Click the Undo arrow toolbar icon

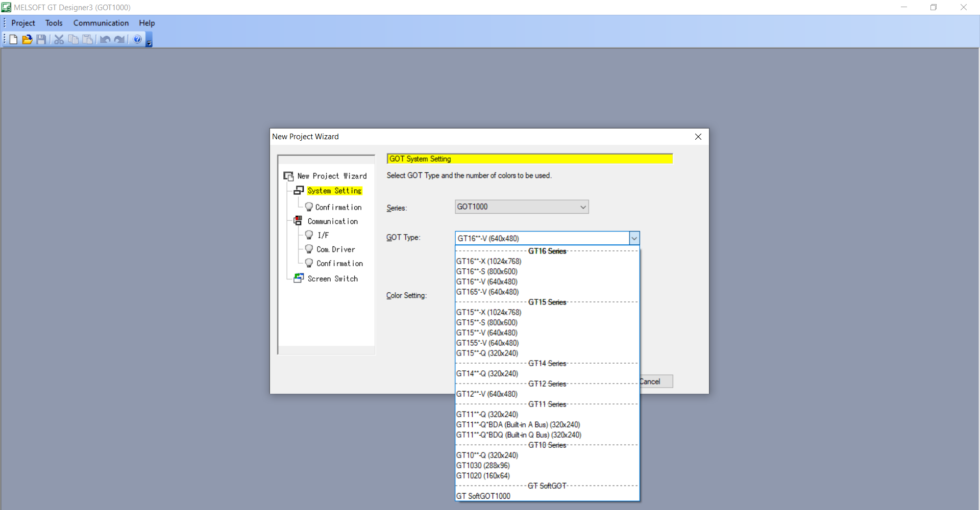[x=105, y=39]
